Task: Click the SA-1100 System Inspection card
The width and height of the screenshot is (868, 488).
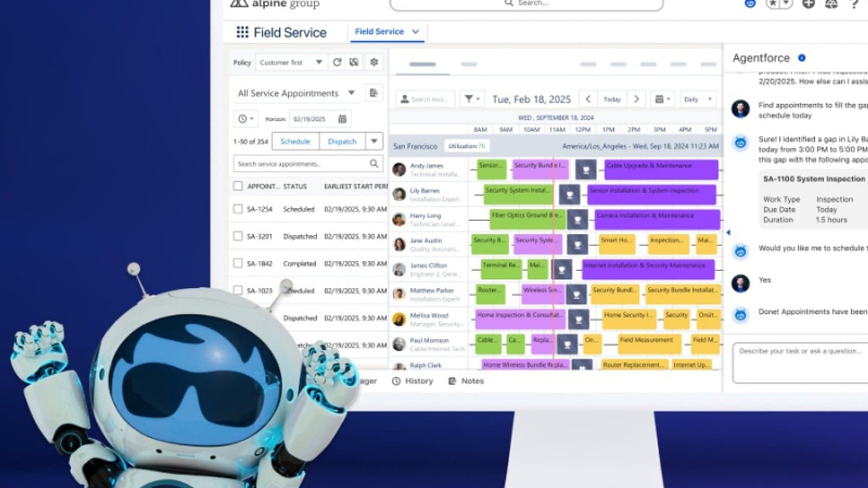Action: tap(814, 198)
